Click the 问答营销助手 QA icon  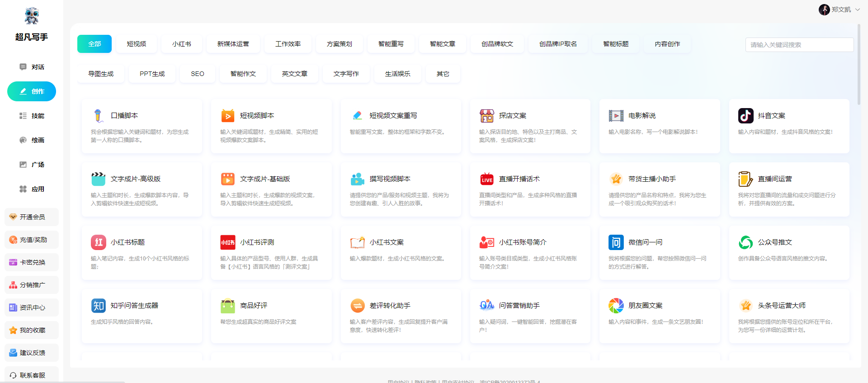click(x=486, y=306)
